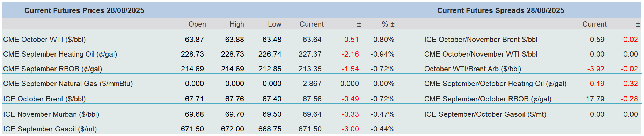This screenshot has width=644, height=136.
Task: Select the ICE September/October Gasoil ($/mt) spread
Action: coord(485,114)
